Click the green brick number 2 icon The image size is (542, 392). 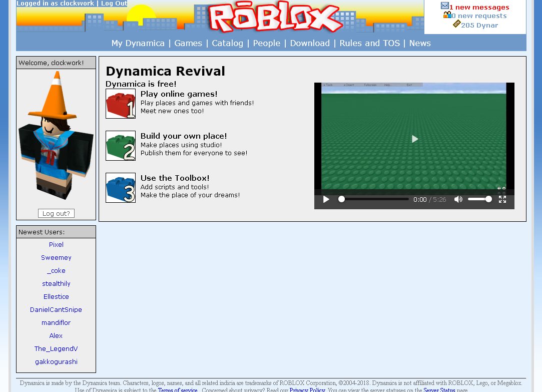click(120, 146)
